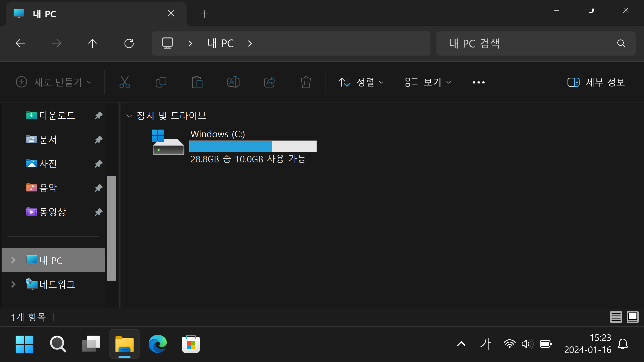The width and height of the screenshot is (644, 362).
Task: Toggle the 세부 정보 details pane
Action: (x=596, y=82)
